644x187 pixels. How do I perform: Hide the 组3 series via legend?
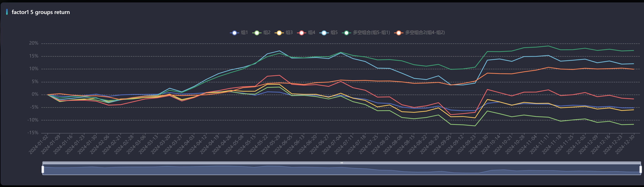[x=283, y=33]
